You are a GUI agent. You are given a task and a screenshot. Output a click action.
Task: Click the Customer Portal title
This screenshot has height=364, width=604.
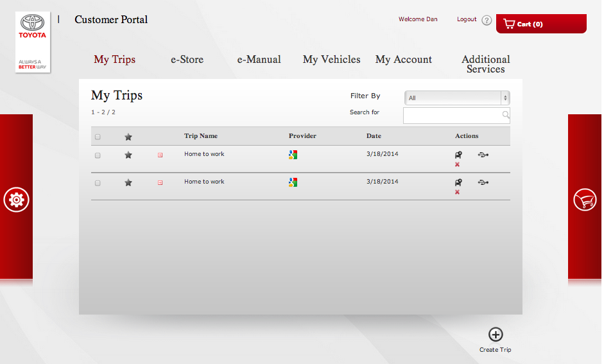click(111, 20)
